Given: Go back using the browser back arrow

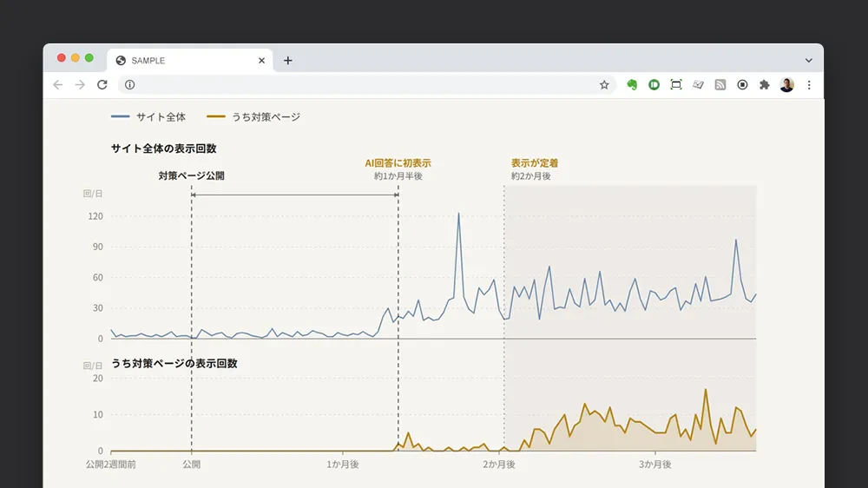Looking at the screenshot, I should click(57, 85).
